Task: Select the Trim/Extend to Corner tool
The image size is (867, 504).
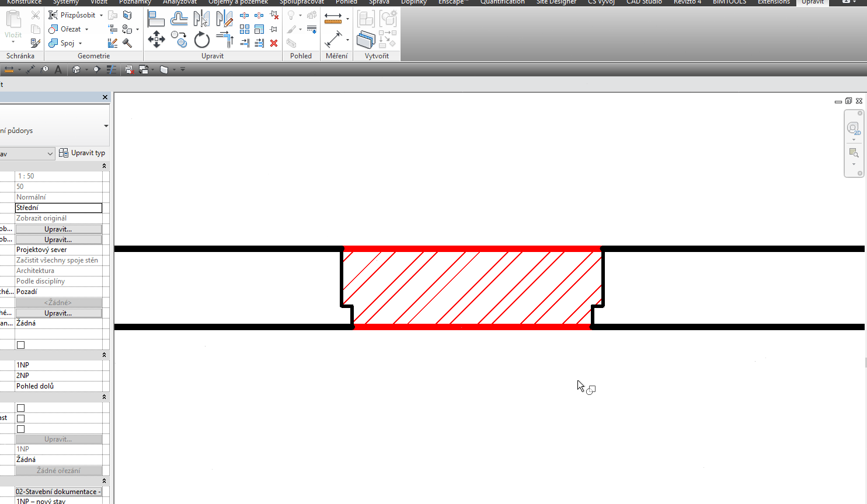Action: coord(224,40)
